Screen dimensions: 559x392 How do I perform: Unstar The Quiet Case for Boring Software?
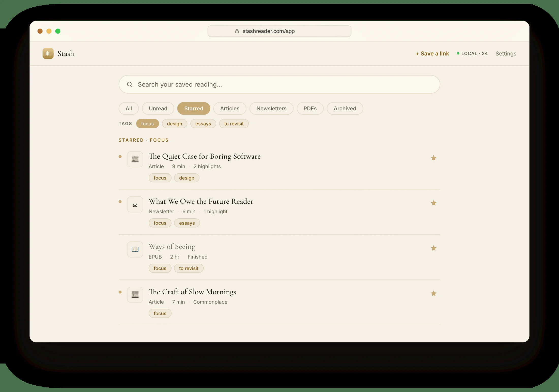433,158
